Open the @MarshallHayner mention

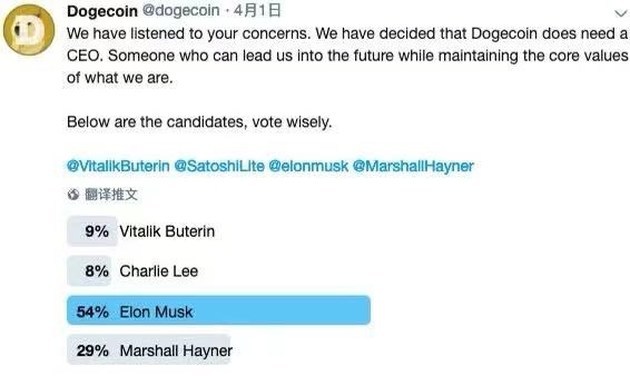pos(413,166)
